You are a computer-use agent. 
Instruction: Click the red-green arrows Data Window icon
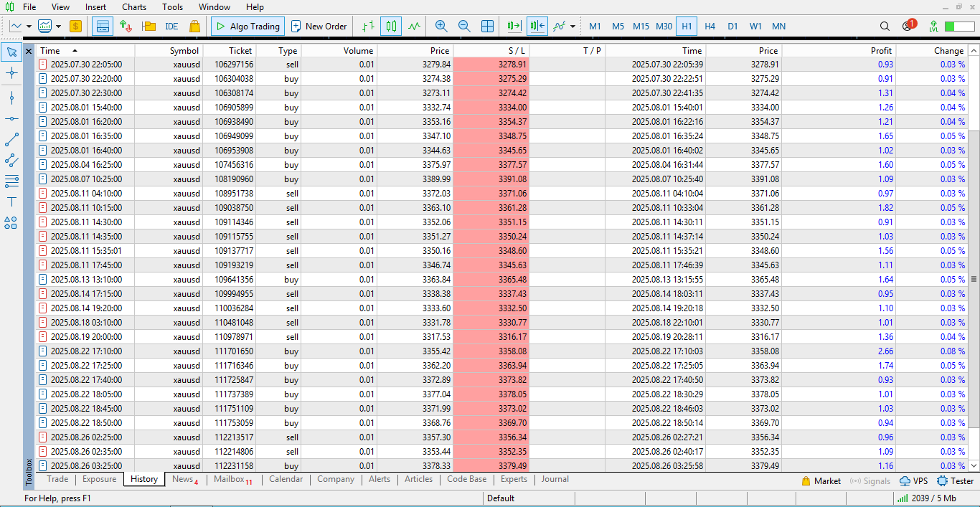126,27
